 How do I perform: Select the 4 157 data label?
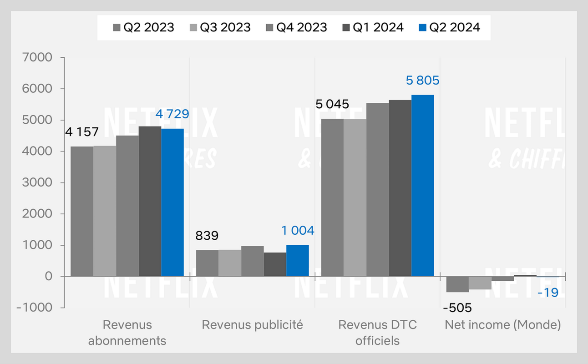82,132
